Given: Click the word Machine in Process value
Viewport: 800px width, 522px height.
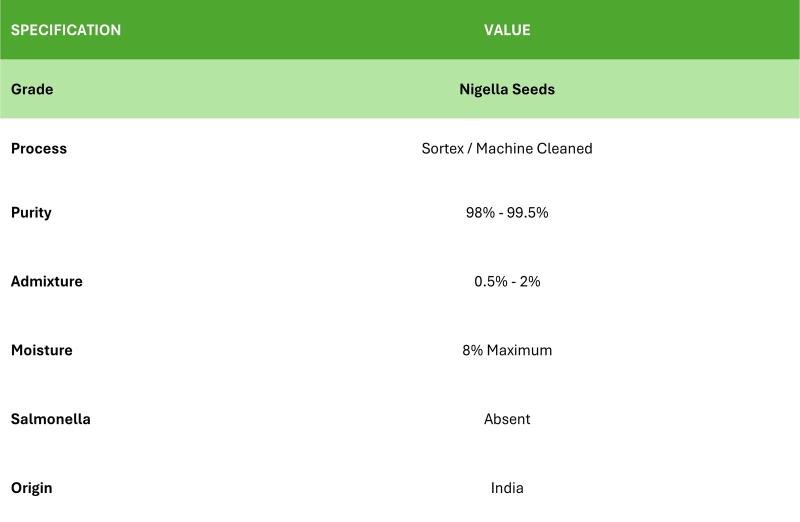Looking at the screenshot, I should (x=504, y=148).
